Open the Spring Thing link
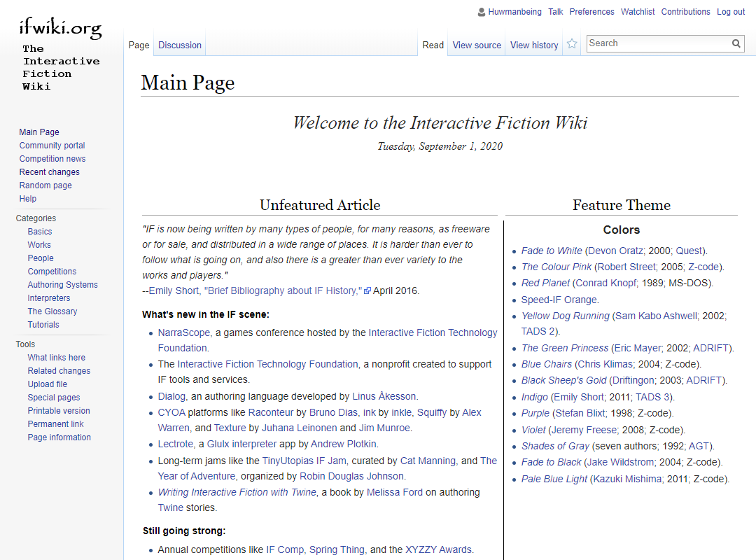This screenshot has height=560, width=756. [x=337, y=550]
